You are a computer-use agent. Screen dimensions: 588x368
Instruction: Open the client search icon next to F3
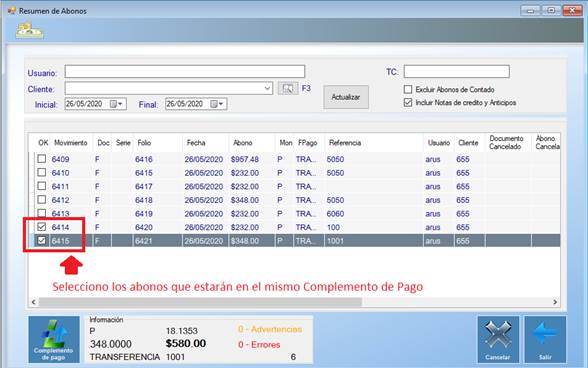click(288, 89)
